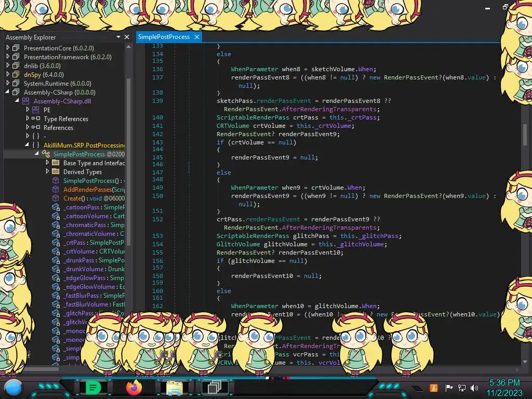Expand the References node
532x399 pixels.
click(x=28, y=127)
